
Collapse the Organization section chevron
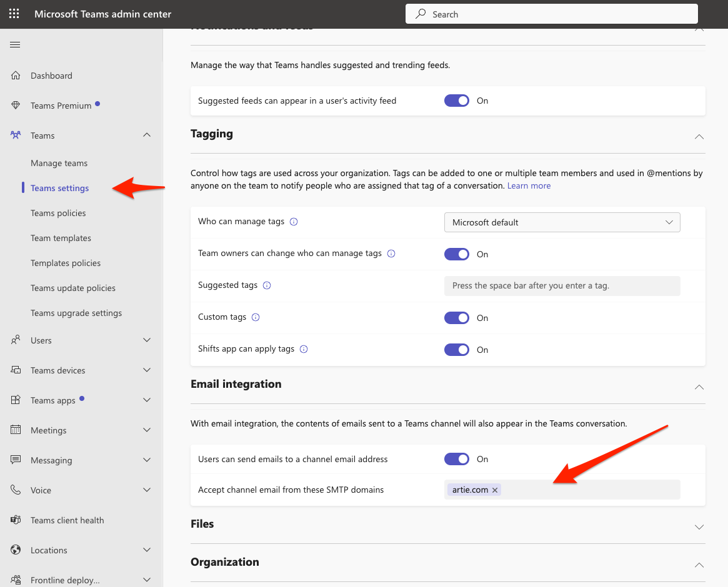pos(699,565)
